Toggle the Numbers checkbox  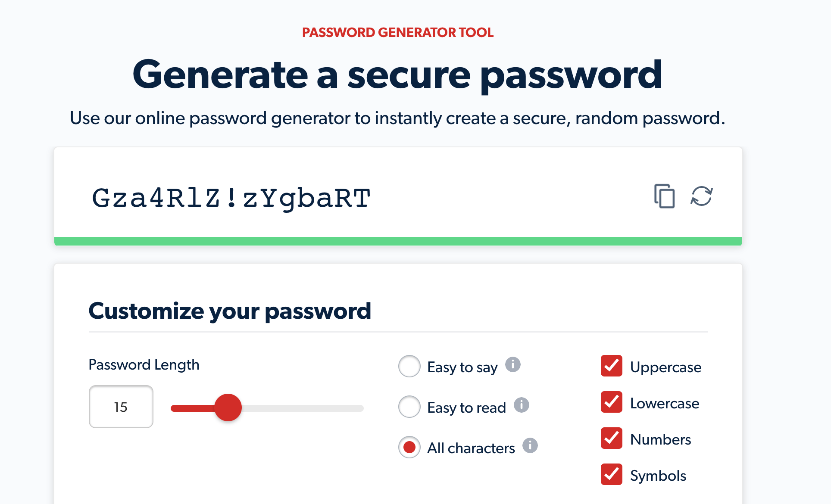(611, 438)
